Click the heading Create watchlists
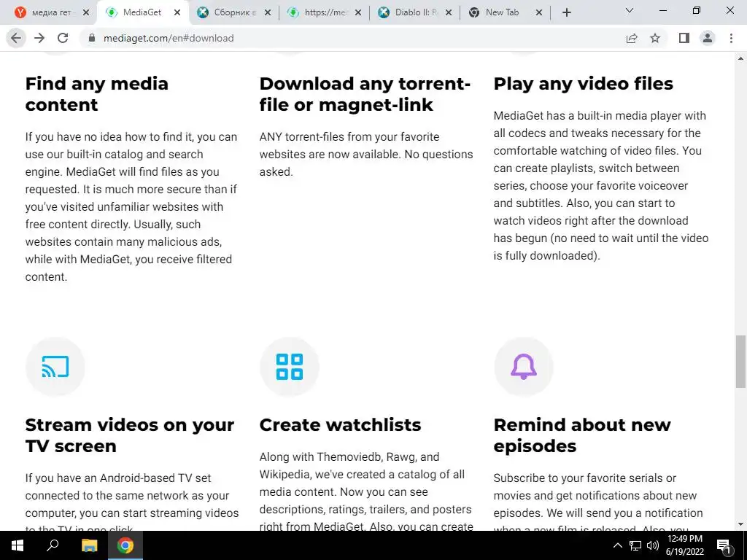The height and width of the screenshot is (560, 747). (340, 425)
